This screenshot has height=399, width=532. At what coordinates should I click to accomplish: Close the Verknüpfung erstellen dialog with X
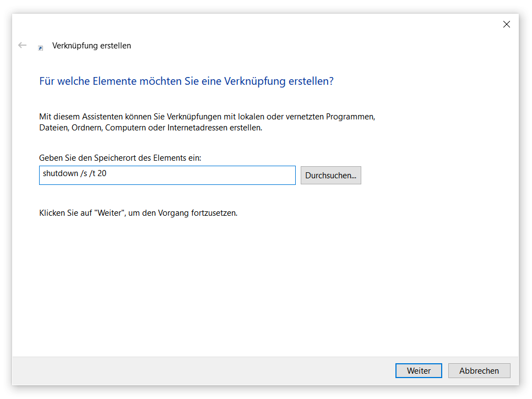tap(506, 24)
